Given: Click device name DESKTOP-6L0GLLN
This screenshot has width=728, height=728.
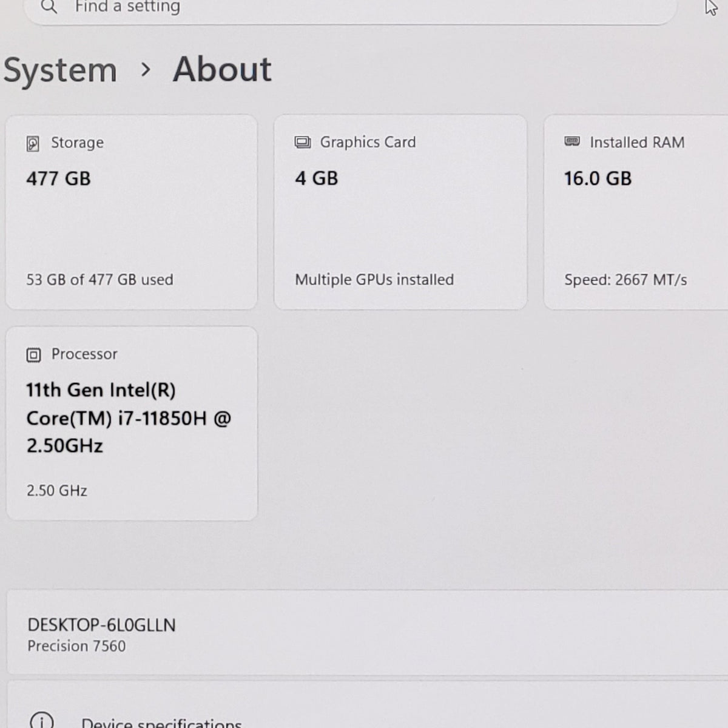Looking at the screenshot, I should click(101, 625).
